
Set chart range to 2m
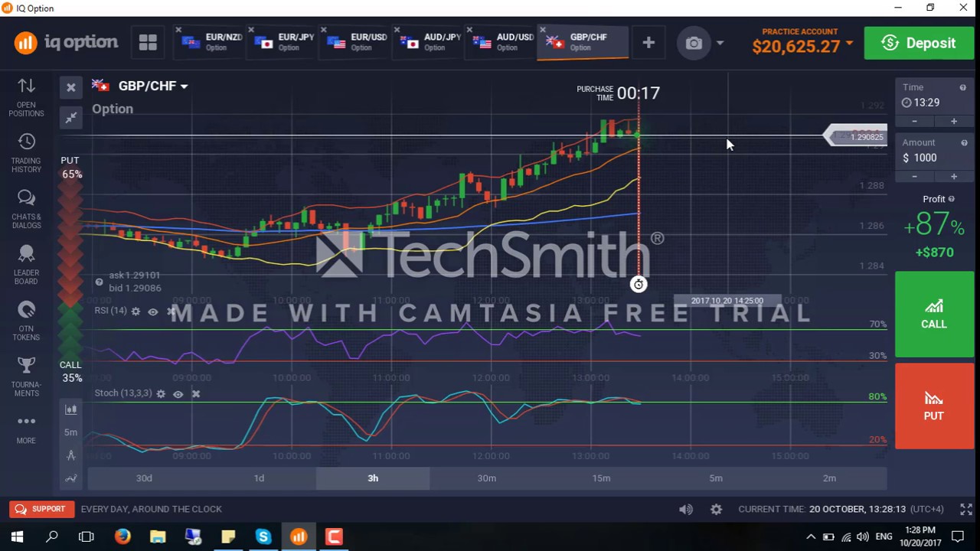[x=829, y=478]
